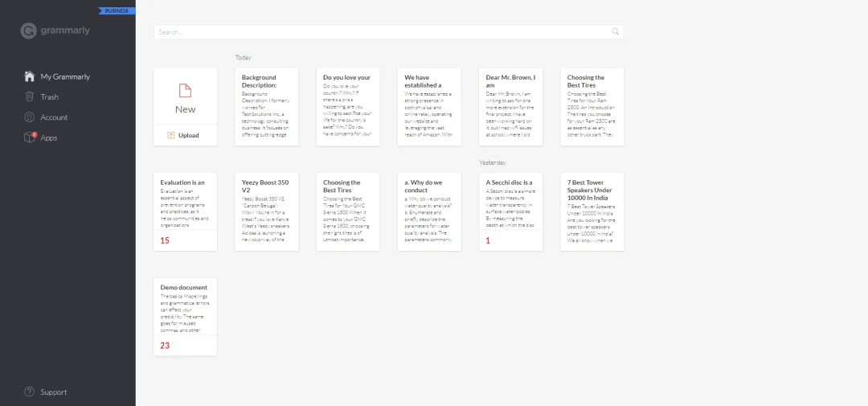
Task: Click the Apps cube icon
Action: tap(30, 137)
